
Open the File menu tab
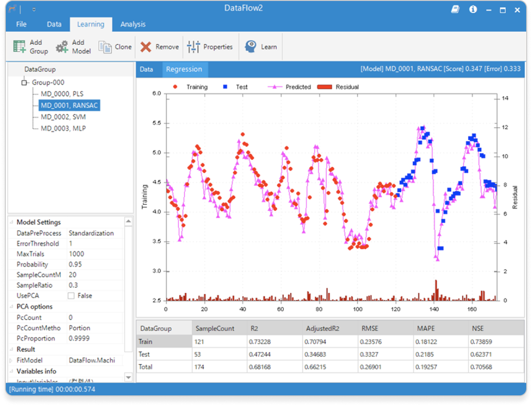click(x=21, y=24)
